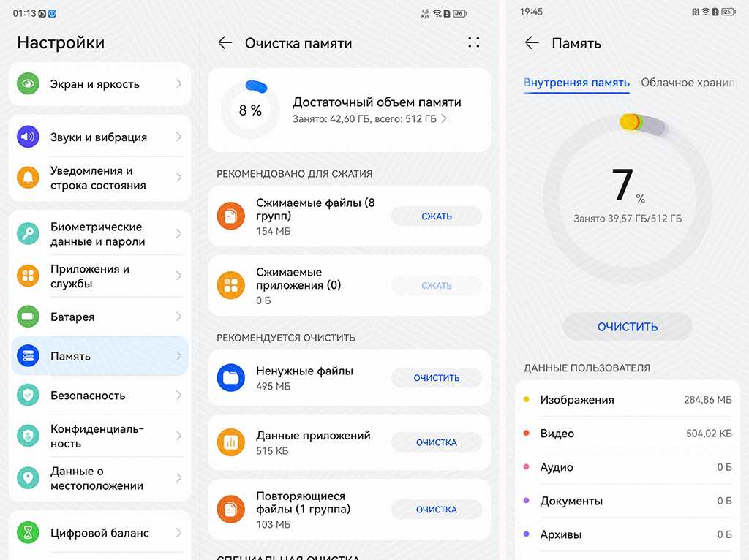Select Память in the settings list
The width and height of the screenshot is (749, 560).
click(99, 356)
